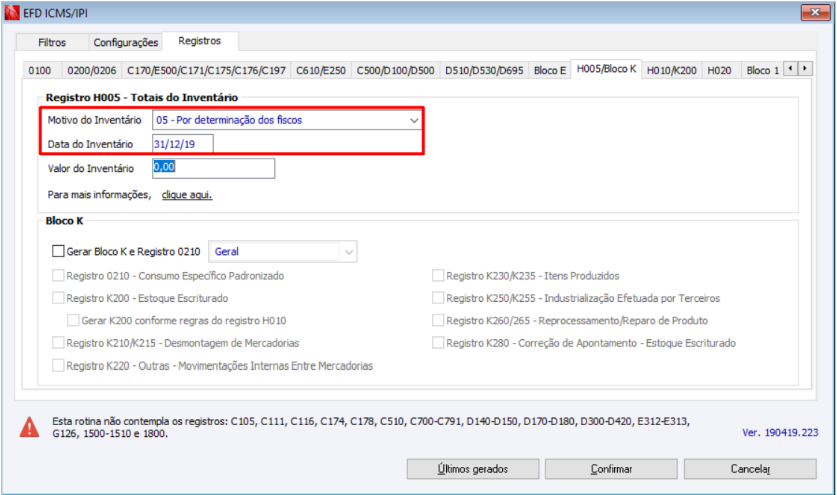Check Registro K260/265 - Reprocessamento/Reparo de Produto
The width and height of the screenshot is (837, 495).
click(438, 320)
